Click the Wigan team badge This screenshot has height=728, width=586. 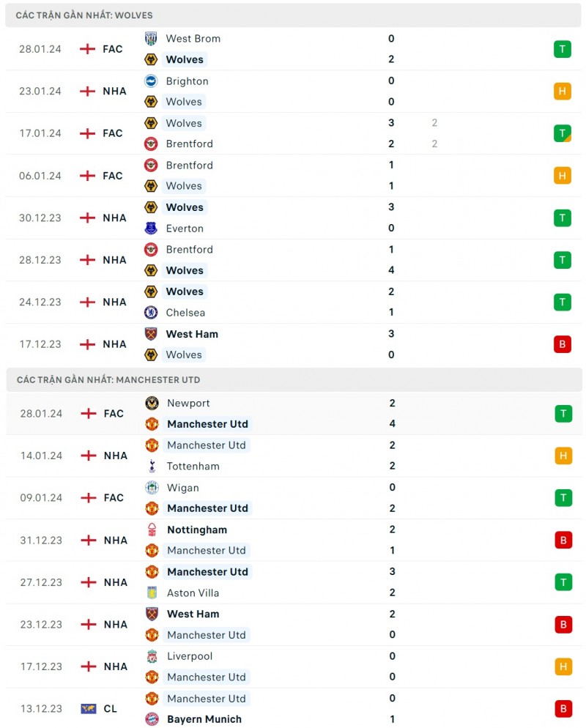click(152, 488)
